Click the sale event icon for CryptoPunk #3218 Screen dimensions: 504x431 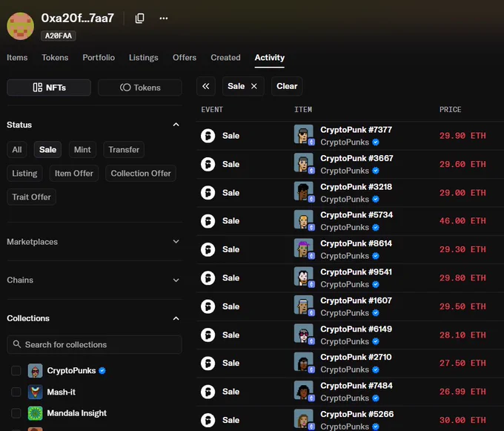(x=208, y=193)
